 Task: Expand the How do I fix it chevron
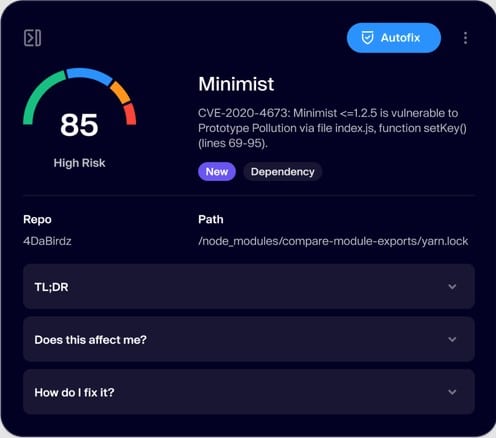[452, 392]
